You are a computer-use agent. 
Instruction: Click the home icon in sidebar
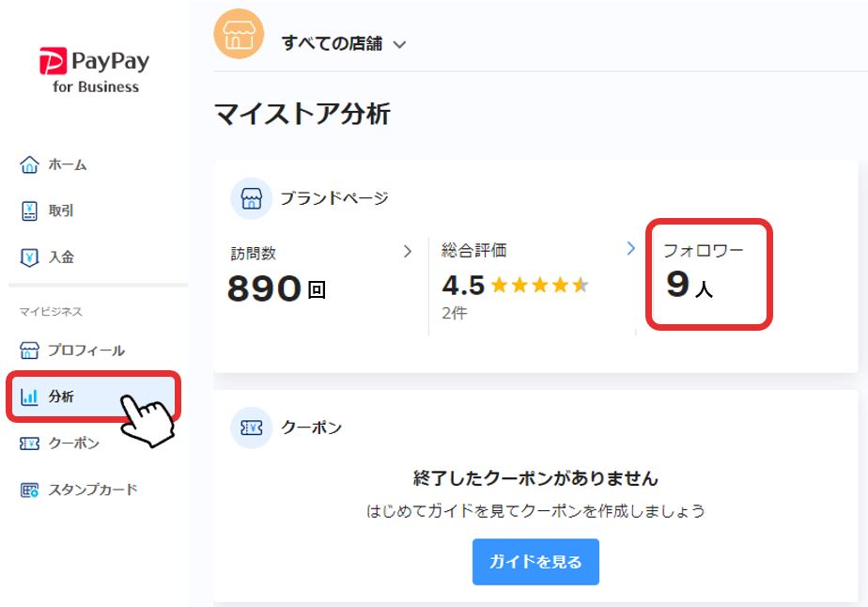pyautogui.click(x=29, y=164)
